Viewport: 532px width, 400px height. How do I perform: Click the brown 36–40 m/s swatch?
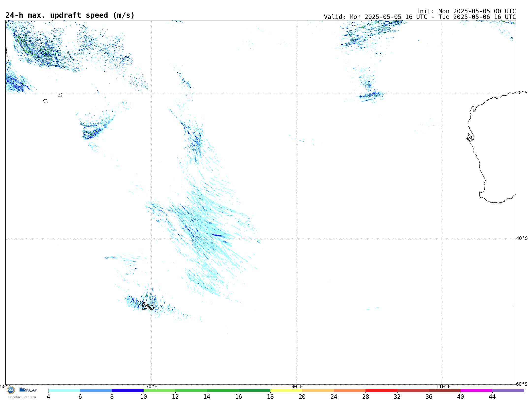[x=445, y=390]
